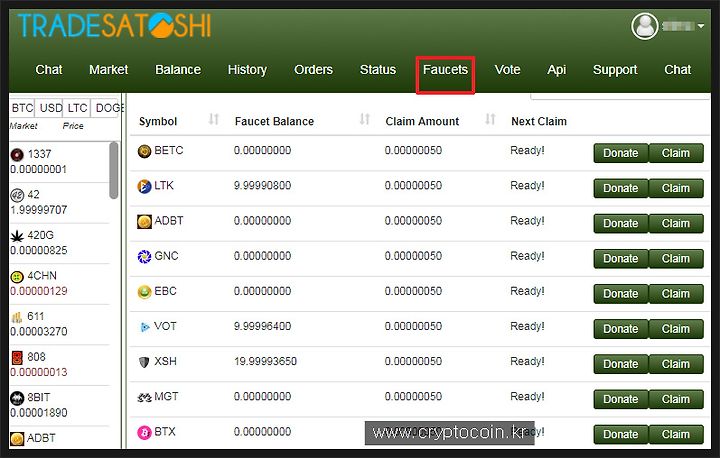
Task: Switch to the LTC market tab
Action: pos(77,108)
